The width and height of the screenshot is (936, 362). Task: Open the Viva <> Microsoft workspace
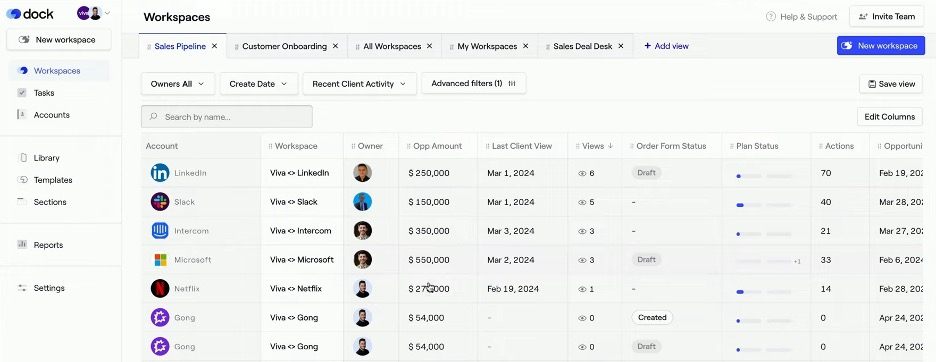click(302, 260)
